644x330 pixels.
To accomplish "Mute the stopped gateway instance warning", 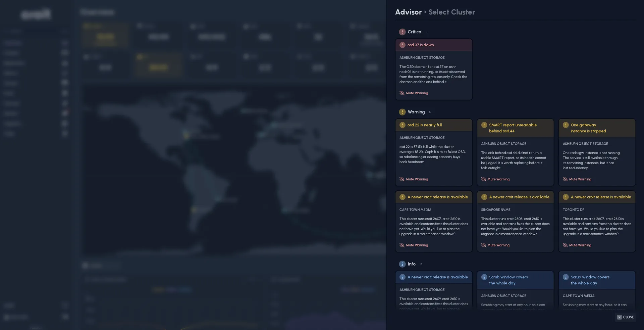I will 577,179.
